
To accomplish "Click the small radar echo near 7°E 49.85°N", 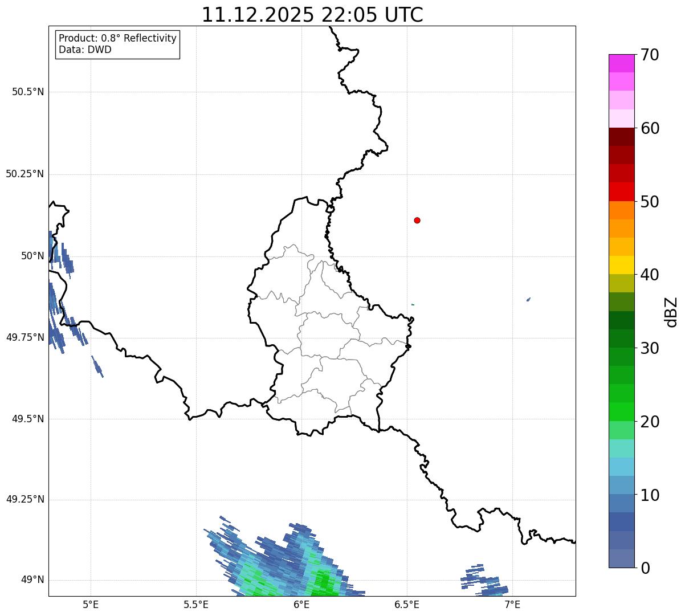I will click(x=529, y=299).
